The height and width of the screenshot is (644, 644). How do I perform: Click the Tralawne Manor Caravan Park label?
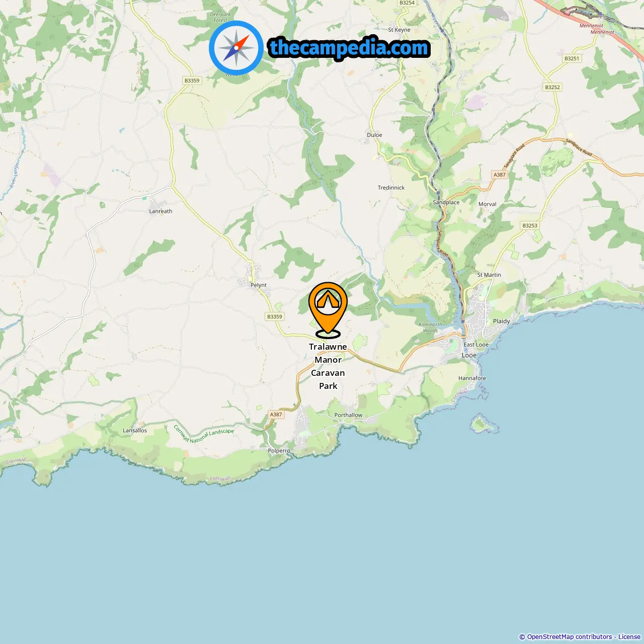(328, 366)
